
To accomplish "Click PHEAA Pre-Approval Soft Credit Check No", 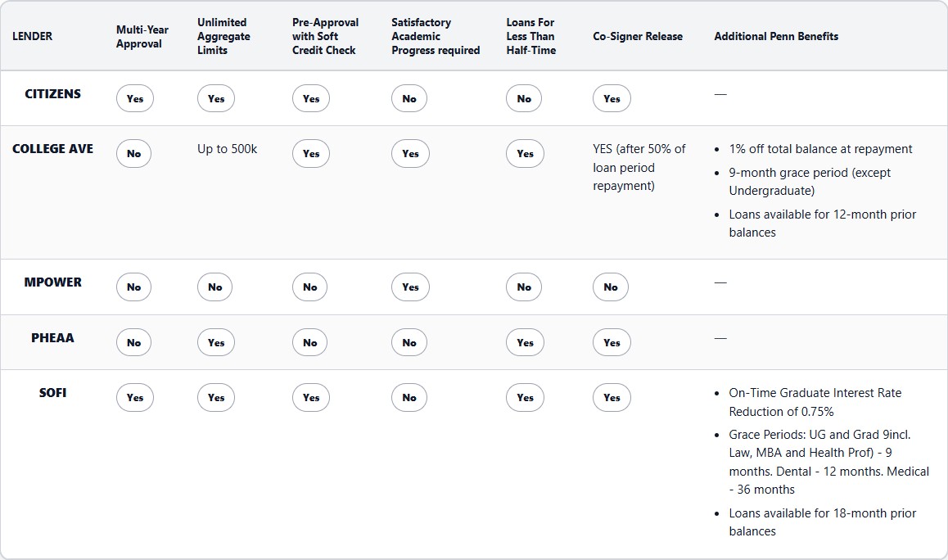I will [x=309, y=343].
